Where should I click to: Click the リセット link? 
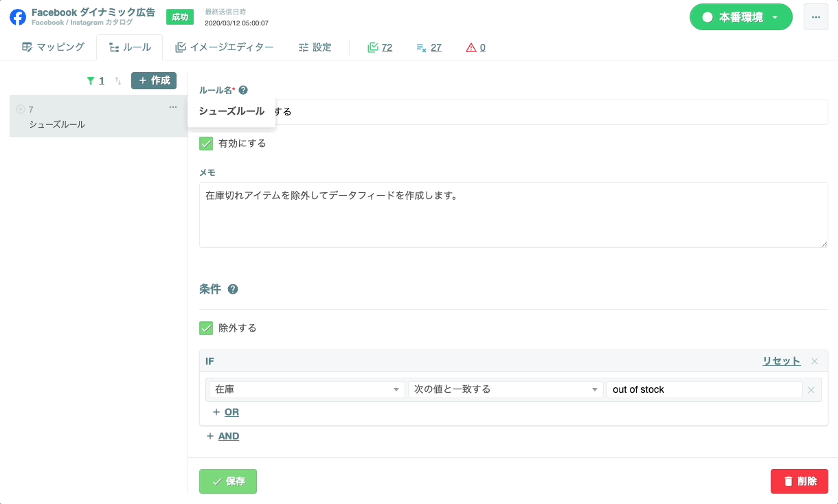click(781, 361)
